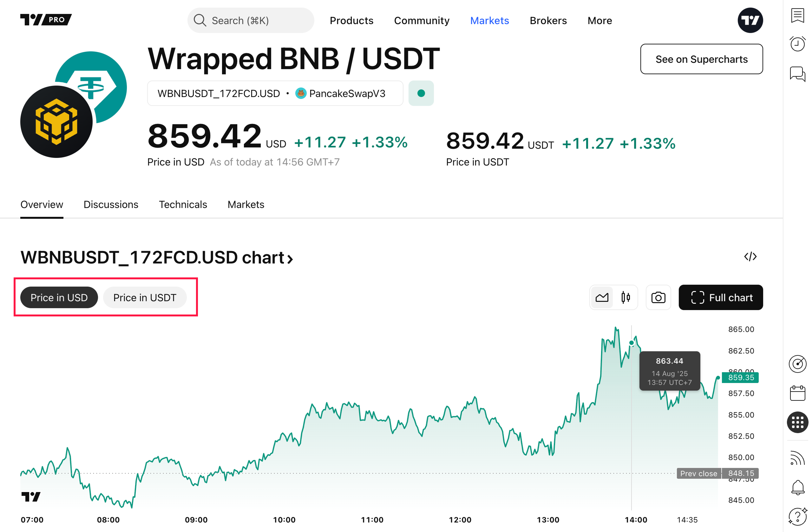The width and height of the screenshot is (812, 532).
Task: Open the embed code icon
Action: (x=750, y=256)
